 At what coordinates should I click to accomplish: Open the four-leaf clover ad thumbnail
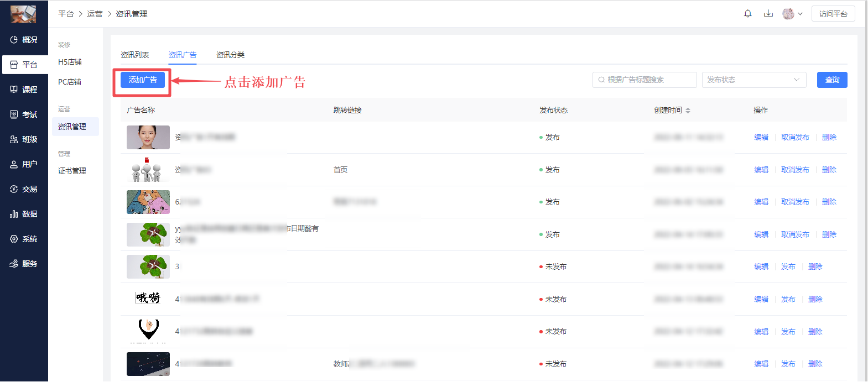(x=148, y=234)
